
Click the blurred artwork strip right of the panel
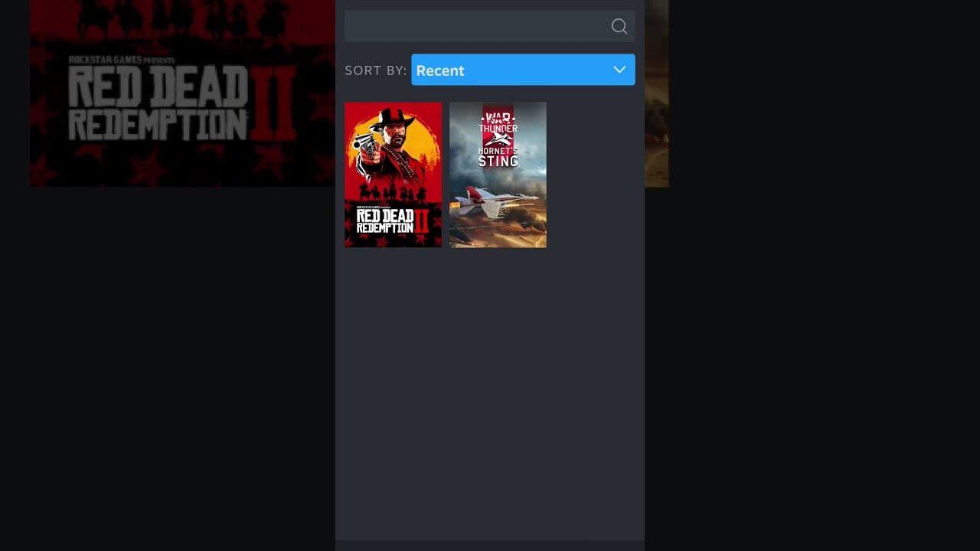(x=657, y=93)
